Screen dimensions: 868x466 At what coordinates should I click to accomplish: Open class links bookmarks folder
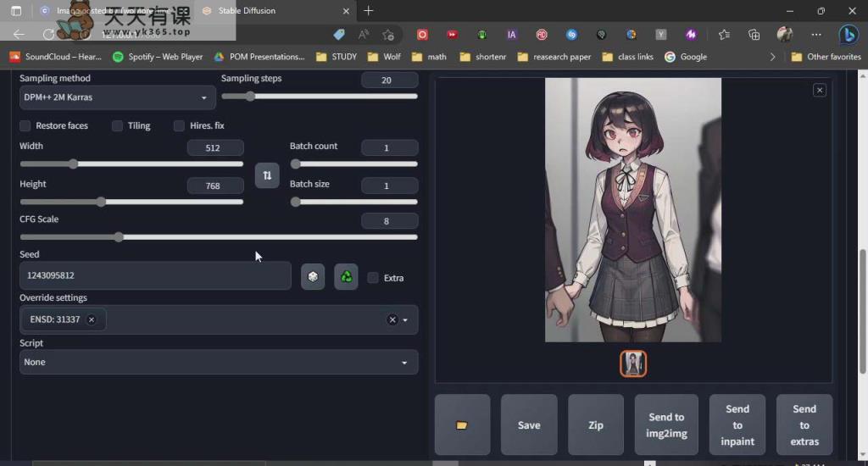628,57
